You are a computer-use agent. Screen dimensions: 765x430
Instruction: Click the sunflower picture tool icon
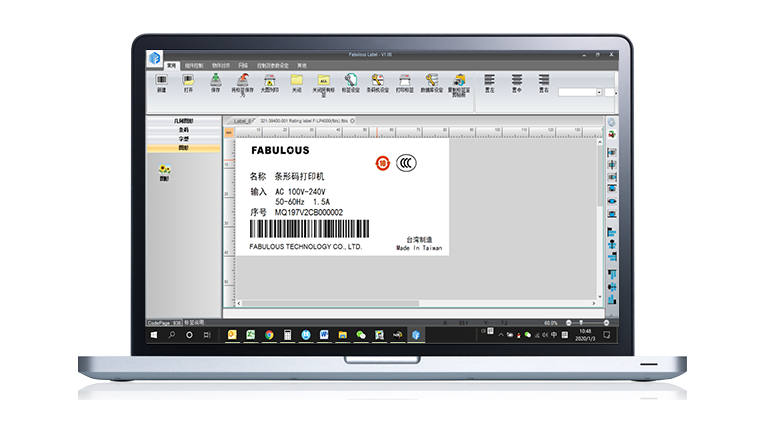[164, 170]
